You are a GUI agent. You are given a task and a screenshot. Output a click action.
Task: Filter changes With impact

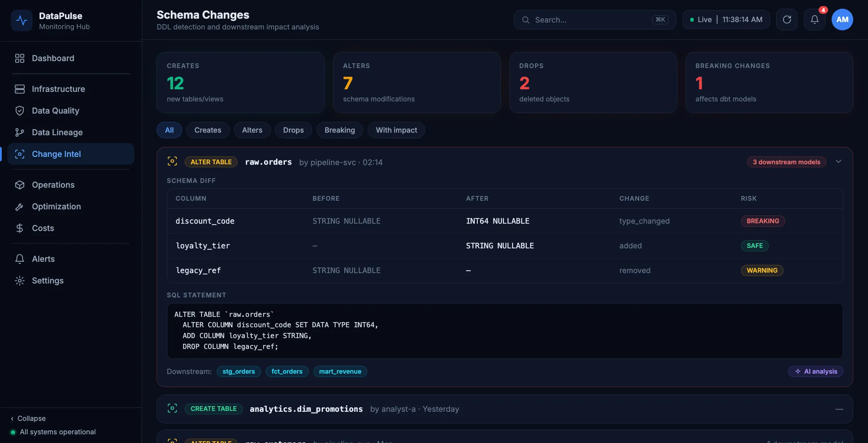396,130
